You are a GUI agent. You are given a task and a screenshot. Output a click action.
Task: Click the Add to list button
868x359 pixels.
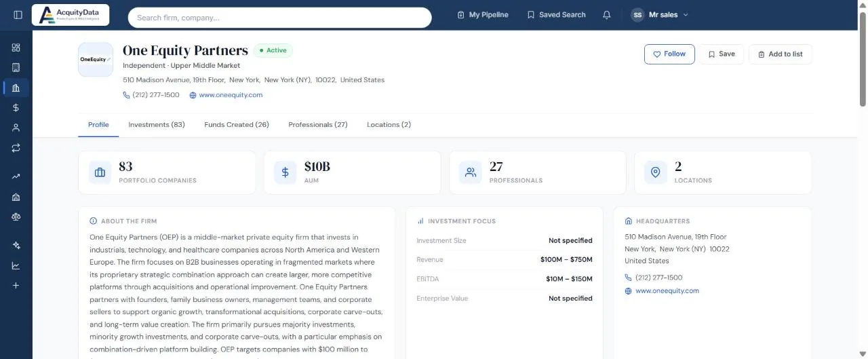click(x=781, y=54)
